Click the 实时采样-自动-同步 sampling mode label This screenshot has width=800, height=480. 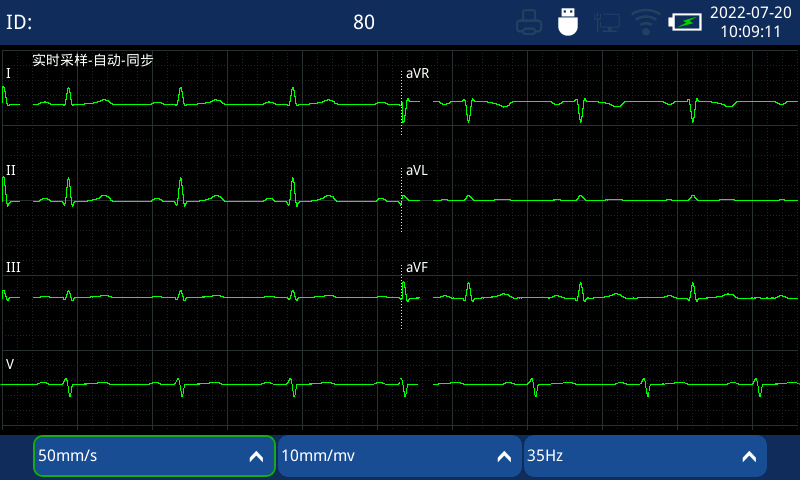tap(93, 60)
